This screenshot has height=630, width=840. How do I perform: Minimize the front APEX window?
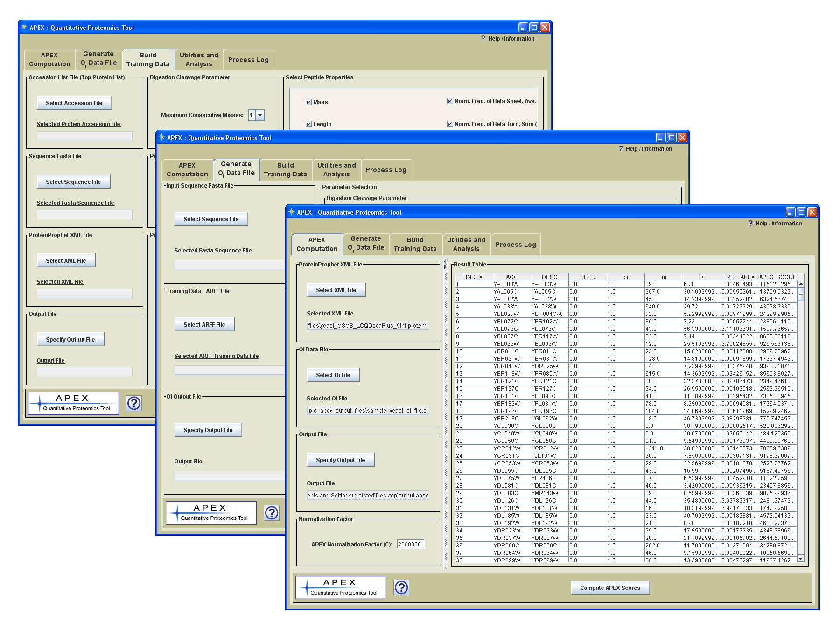(x=791, y=212)
